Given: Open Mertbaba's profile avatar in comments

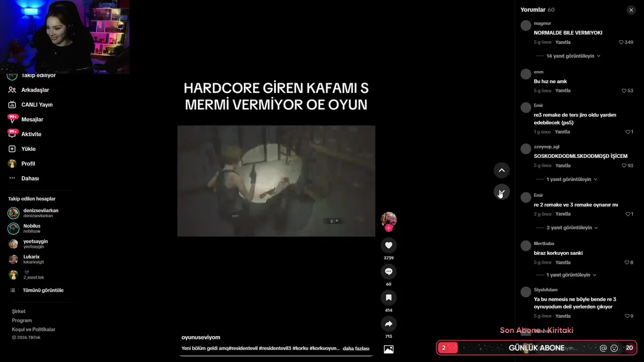Looking at the screenshot, I should tap(526, 246).
